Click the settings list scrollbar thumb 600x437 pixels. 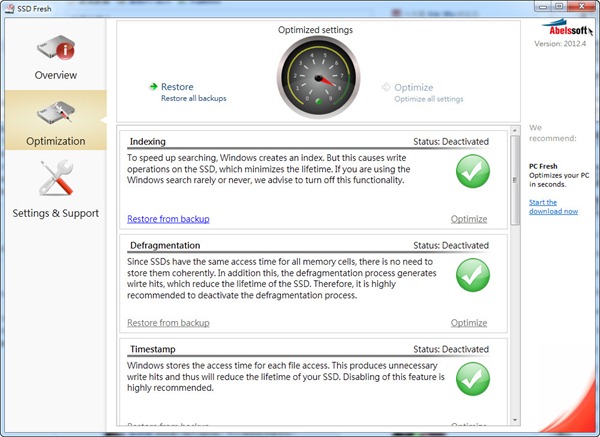coord(515,180)
